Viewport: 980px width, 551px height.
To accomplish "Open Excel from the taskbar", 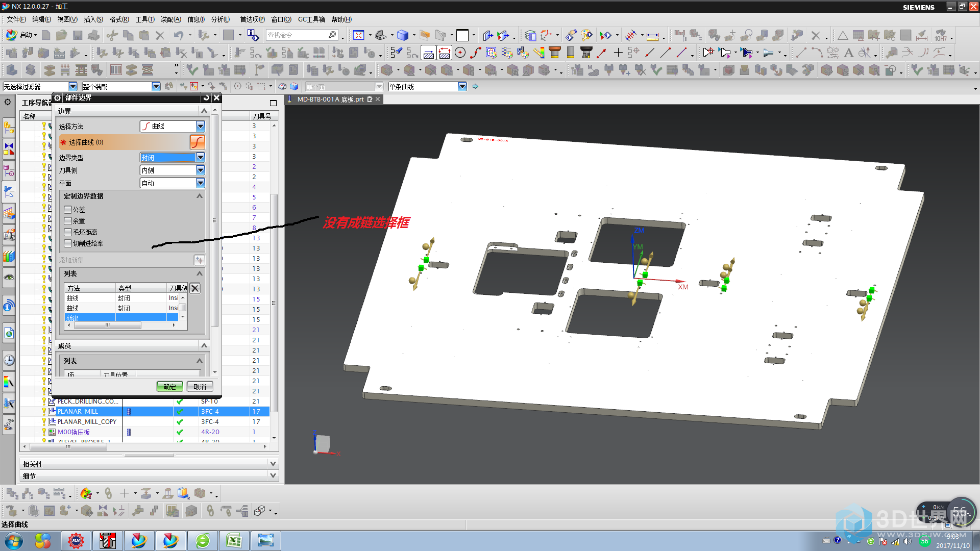I will click(234, 541).
